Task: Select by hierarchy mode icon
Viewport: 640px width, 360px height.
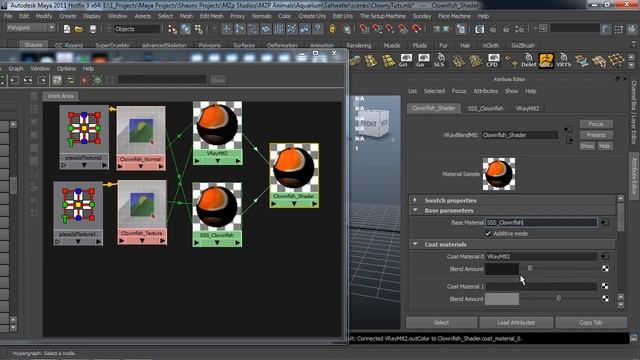Action: pyautogui.click(x=173, y=29)
